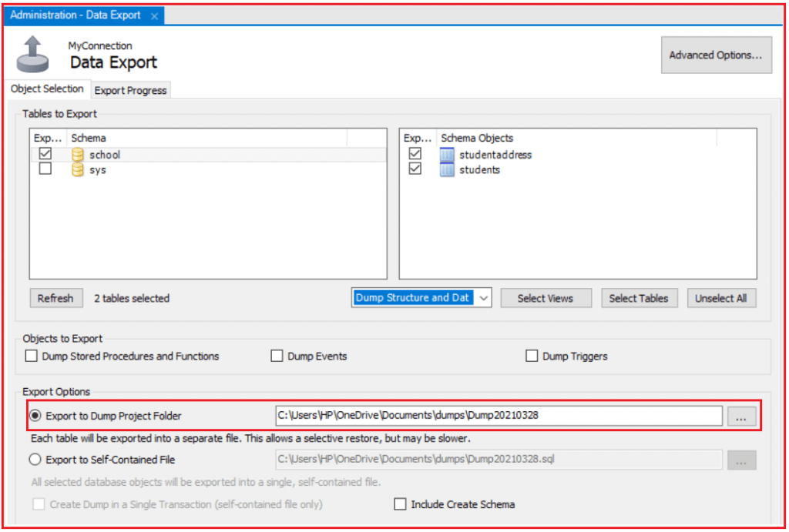This screenshot has width=789, height=532.
Task: Check the Dump Events option
Action: [277, 356]
